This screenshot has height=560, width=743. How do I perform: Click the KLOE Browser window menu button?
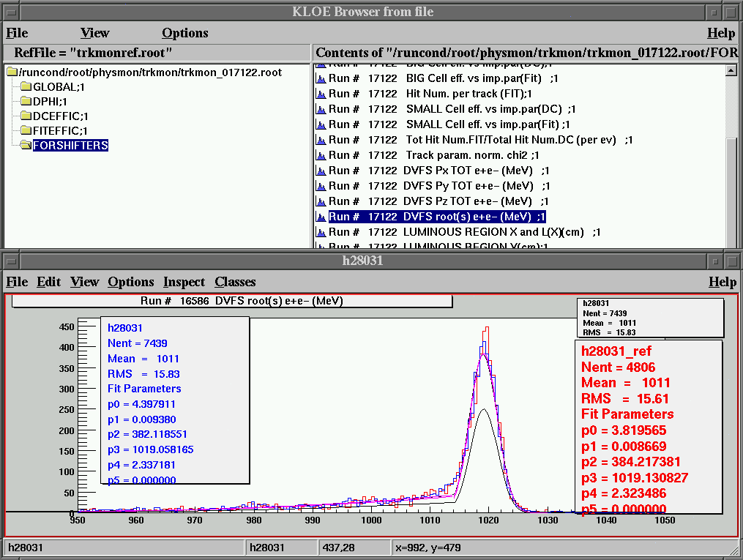tap(12, 12)
